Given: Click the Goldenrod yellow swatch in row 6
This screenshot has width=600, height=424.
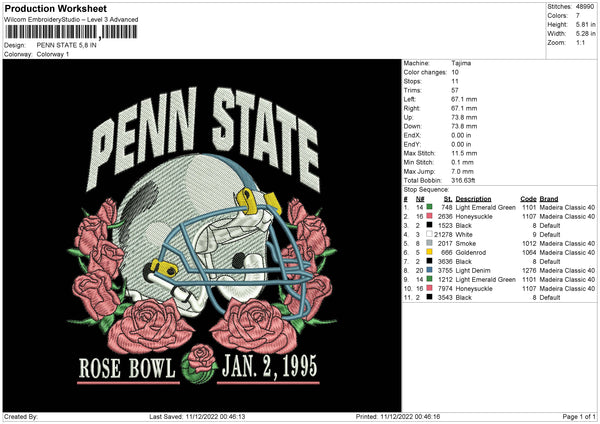Looking at the screenshot, I should pos(429,252).
